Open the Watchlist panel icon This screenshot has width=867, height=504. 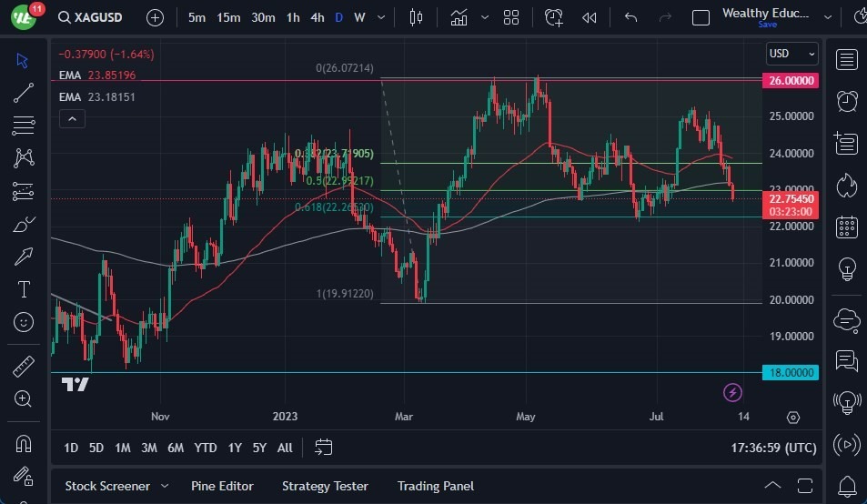point(847,60)
